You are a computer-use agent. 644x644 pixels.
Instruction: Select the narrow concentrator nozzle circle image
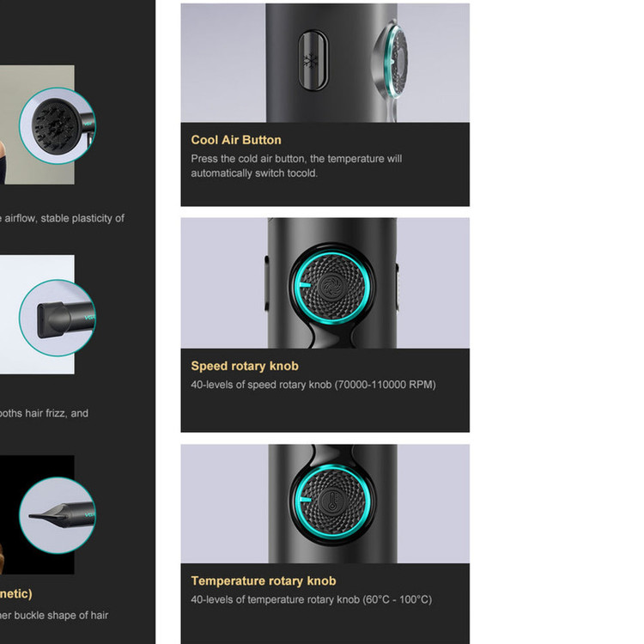coord(58,515)
